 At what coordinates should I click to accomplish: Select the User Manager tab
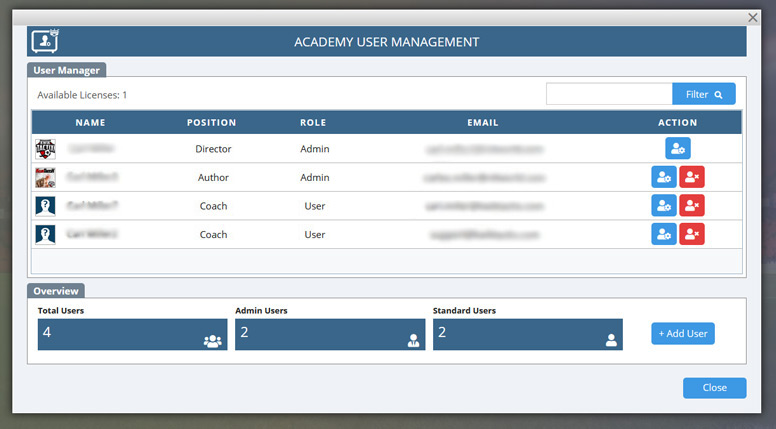click(66, 70)
